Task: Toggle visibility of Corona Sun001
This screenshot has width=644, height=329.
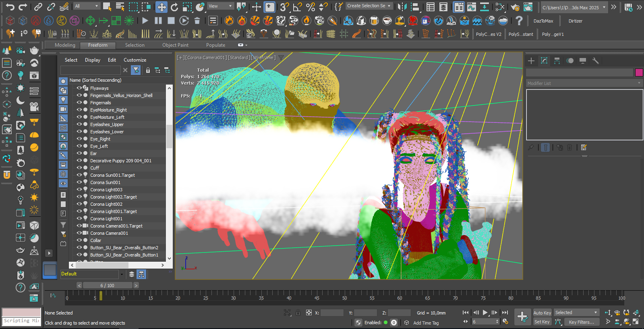Action: (x=79, y=182)
